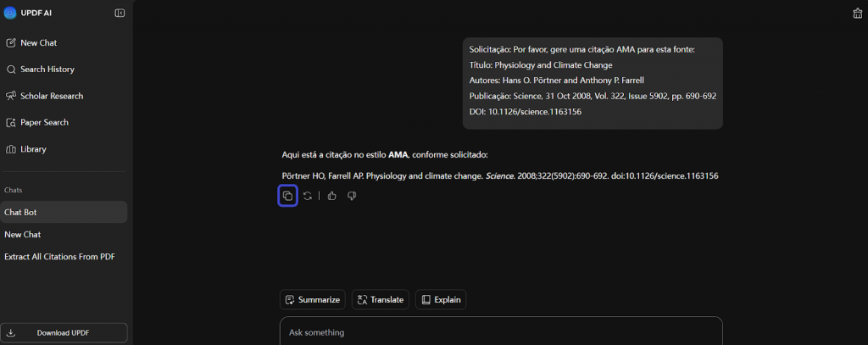Click the Download UPDF button
Screen dimensions: 868x345
click(x=64, y=333)
